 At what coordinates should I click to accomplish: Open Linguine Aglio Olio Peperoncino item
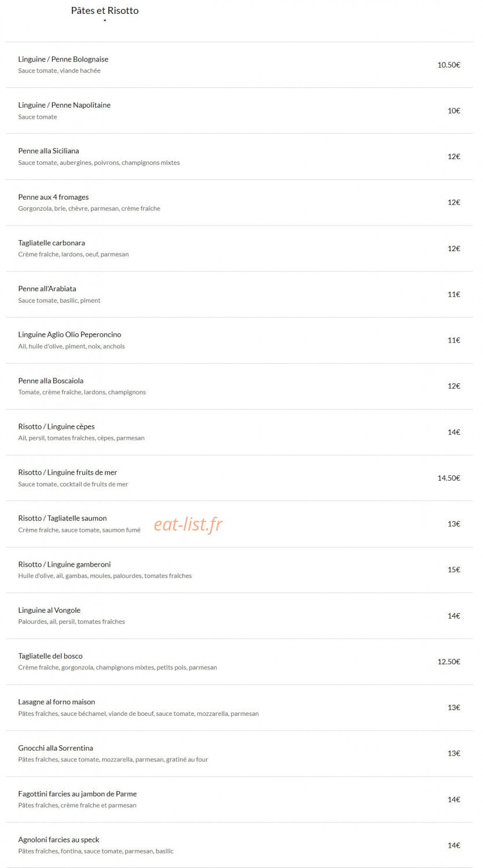coord(239,340)
